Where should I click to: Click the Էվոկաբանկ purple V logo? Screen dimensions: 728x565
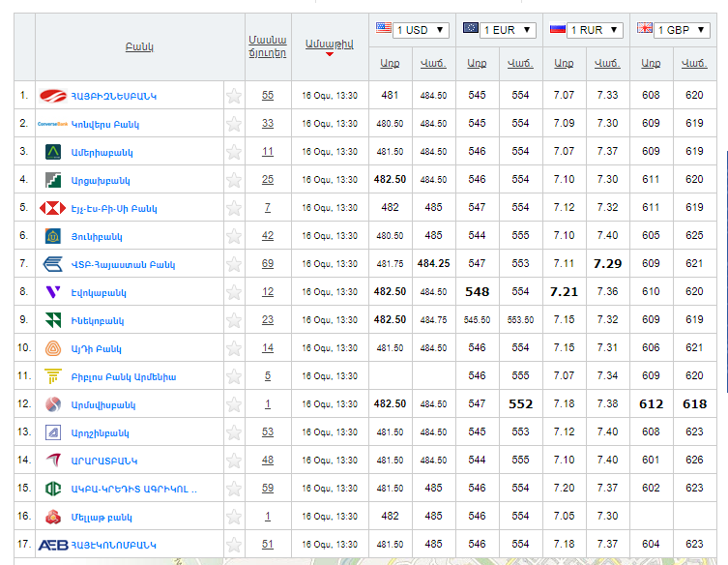[x=53, y=292]
